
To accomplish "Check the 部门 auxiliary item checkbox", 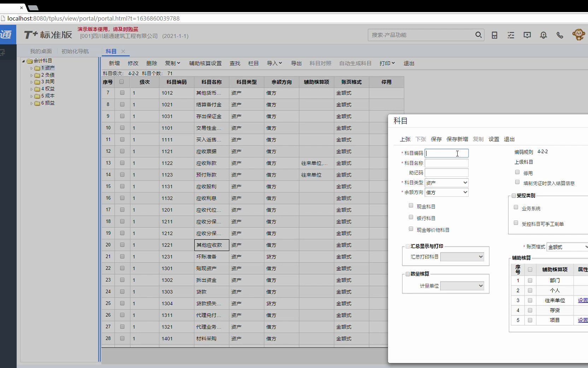I will [530, 280].
